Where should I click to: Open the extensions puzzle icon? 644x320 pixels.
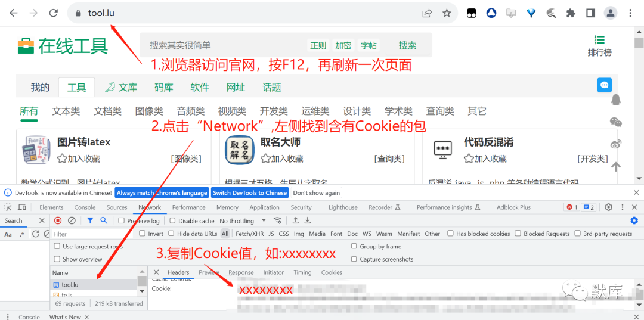click(571, 13)
